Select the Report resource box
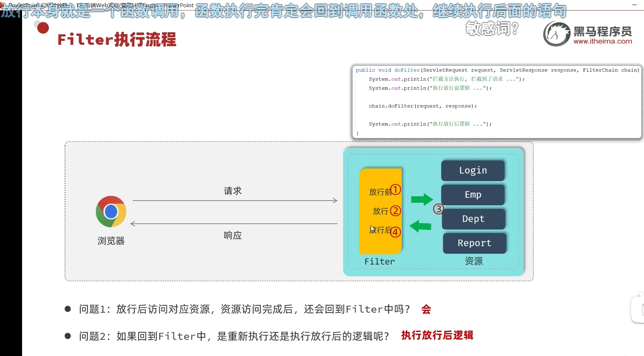This screenshot has height=356, width=644. (474, 243)
